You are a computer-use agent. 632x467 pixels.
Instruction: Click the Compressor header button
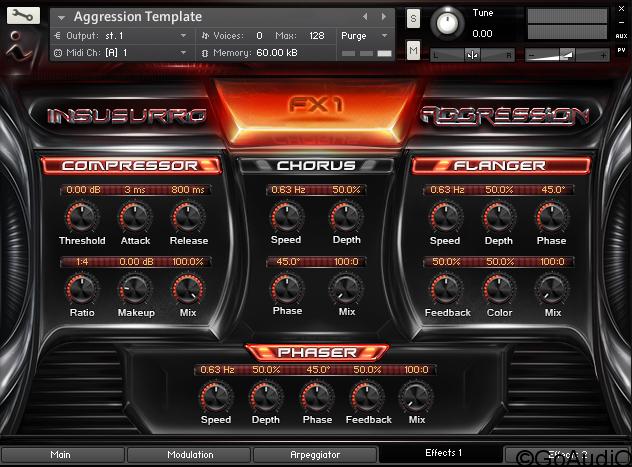[x=130, y=165]
